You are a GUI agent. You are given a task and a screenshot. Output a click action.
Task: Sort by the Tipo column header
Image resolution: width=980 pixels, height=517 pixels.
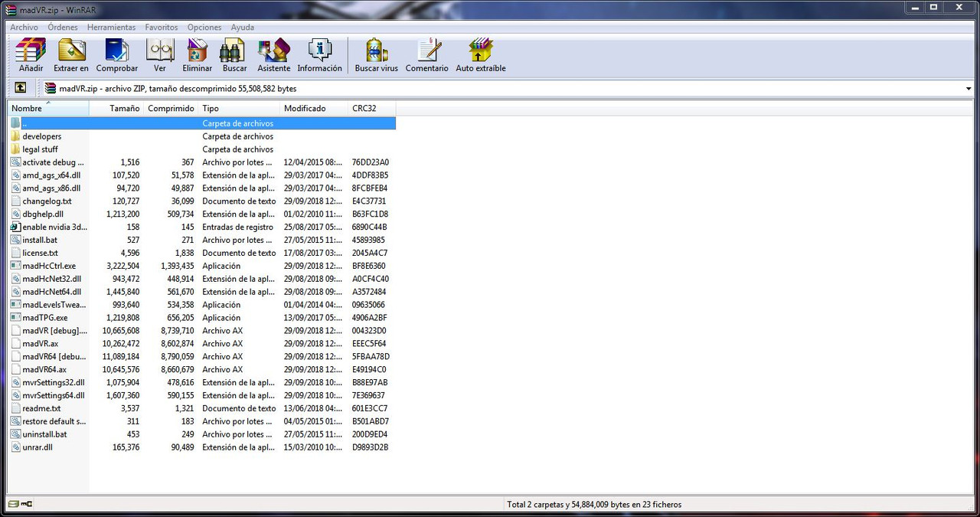[x=239, y=109]
